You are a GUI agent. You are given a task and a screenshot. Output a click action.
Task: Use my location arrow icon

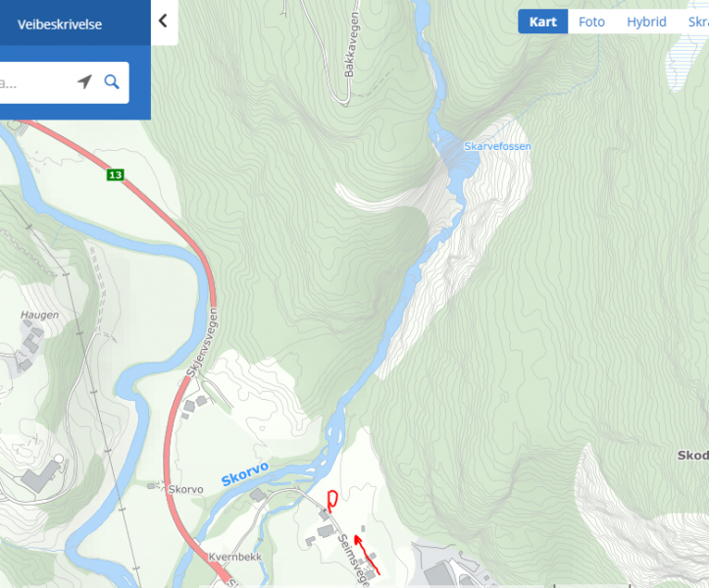coord(84,81)
